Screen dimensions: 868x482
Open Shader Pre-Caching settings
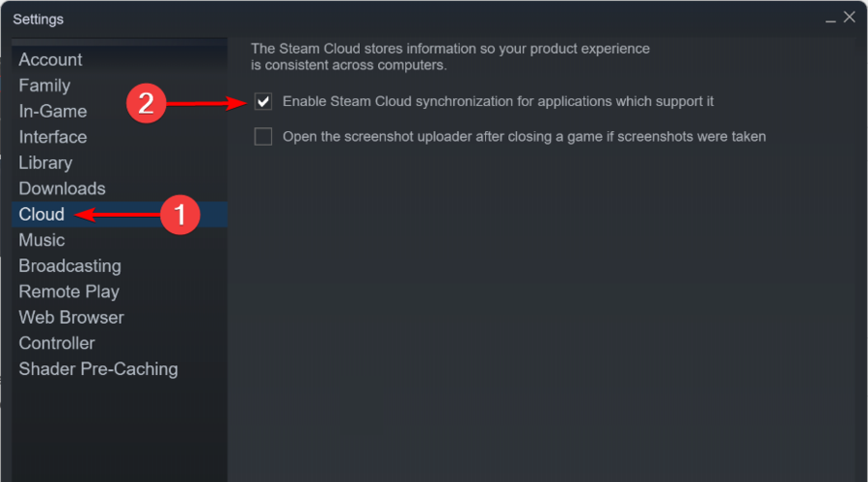(98, 369)
